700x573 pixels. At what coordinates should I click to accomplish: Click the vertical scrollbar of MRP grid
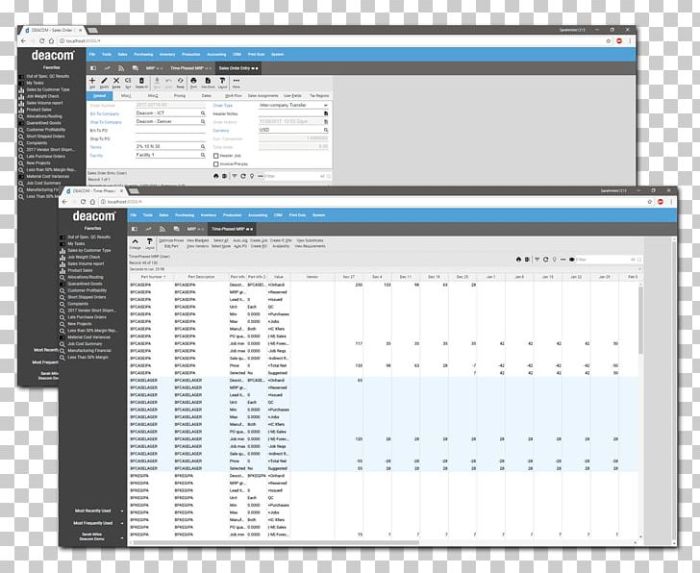coord(641,320)
